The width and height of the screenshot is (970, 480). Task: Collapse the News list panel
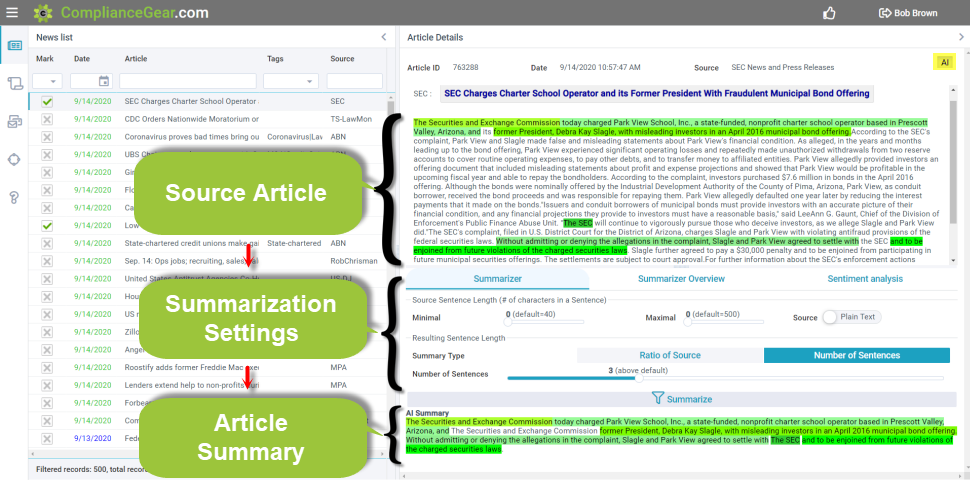384,37
